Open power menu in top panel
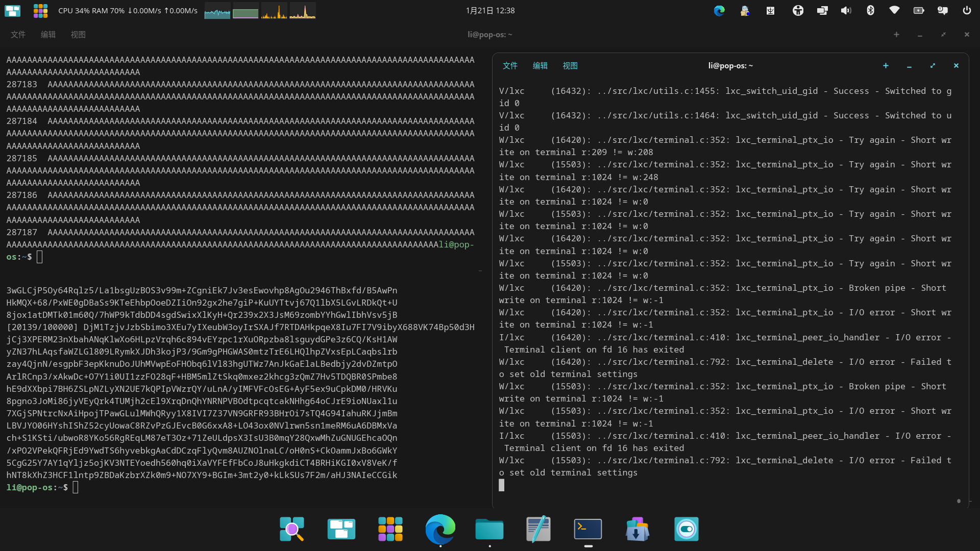 (967, 10)
